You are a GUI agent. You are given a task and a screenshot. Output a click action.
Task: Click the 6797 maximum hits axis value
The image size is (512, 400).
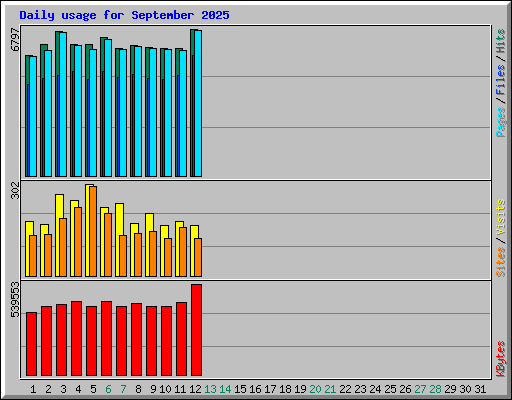(x=15, y=39)
